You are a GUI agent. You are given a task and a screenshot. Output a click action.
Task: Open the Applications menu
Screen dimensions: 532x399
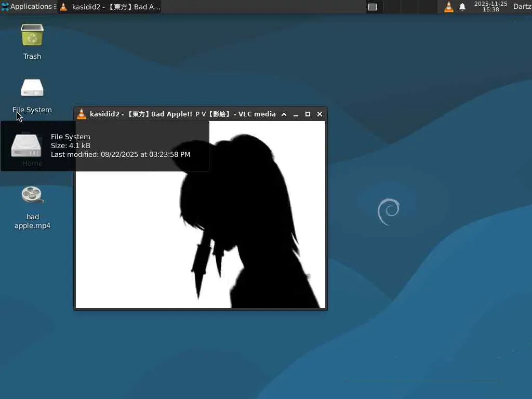coord(28,6)
